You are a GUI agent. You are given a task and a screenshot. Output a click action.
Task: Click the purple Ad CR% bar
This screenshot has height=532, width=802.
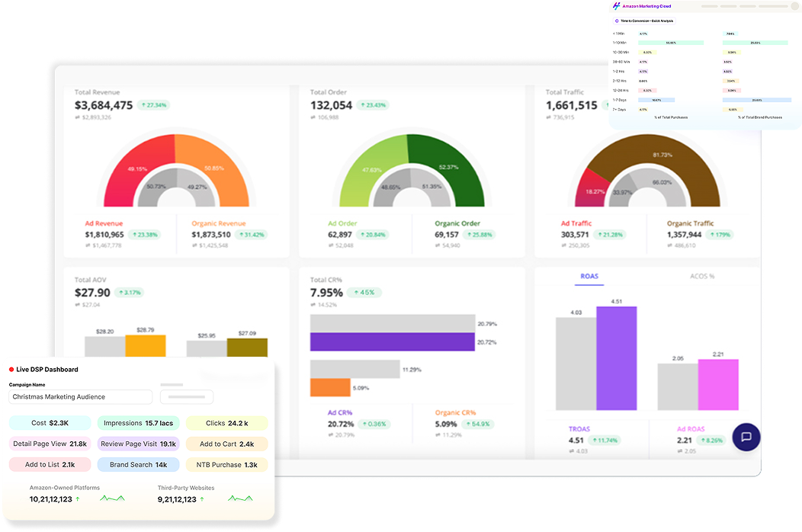(x=392, y=341)
